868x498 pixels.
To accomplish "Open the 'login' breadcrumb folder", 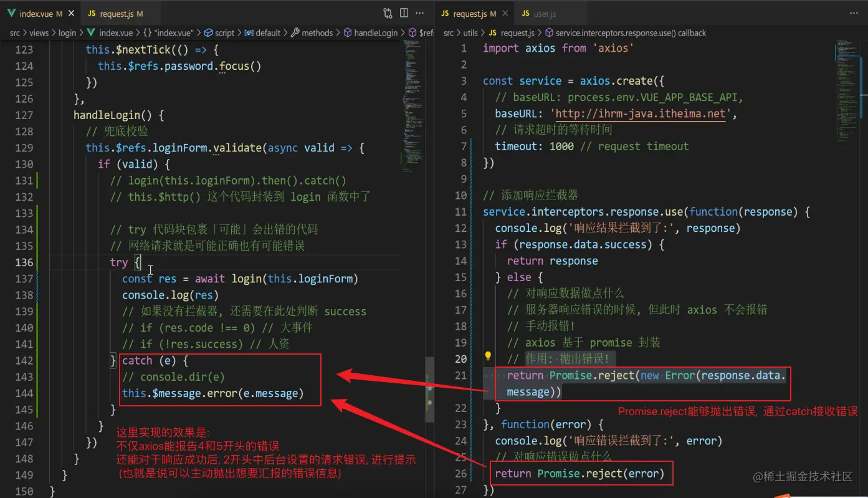I will (x=67, y=33).
